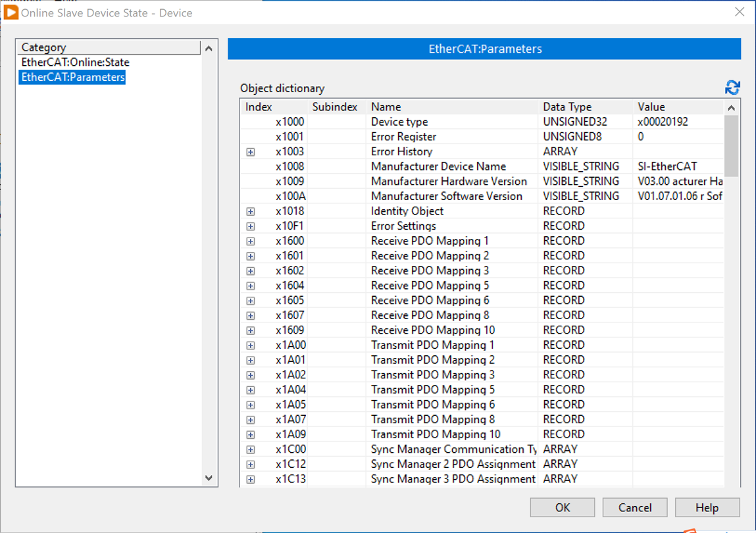756x533 pixels.
Task: Expand x1A05 Transmit PDO Mapping 6
Action: (x=251, y=405)
